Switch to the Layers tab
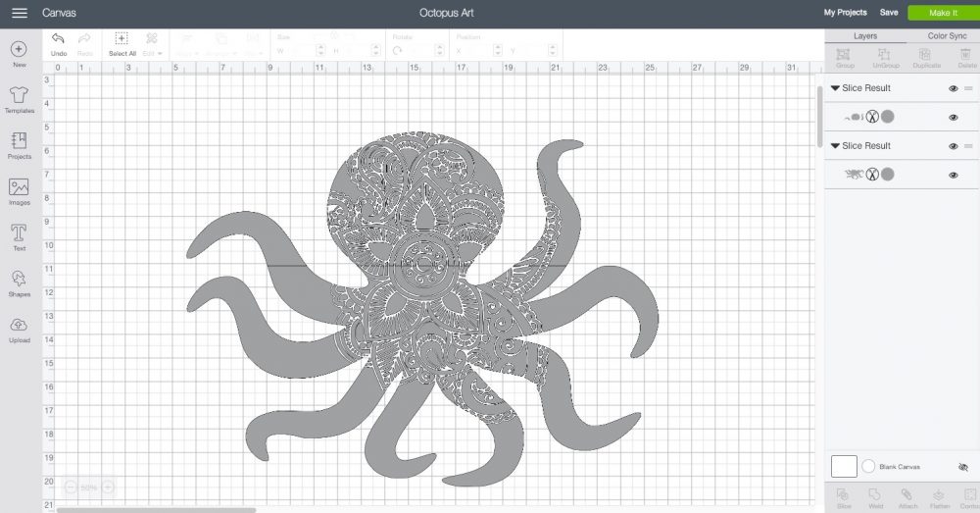This screenshot has width=980, height=513. 865,36
